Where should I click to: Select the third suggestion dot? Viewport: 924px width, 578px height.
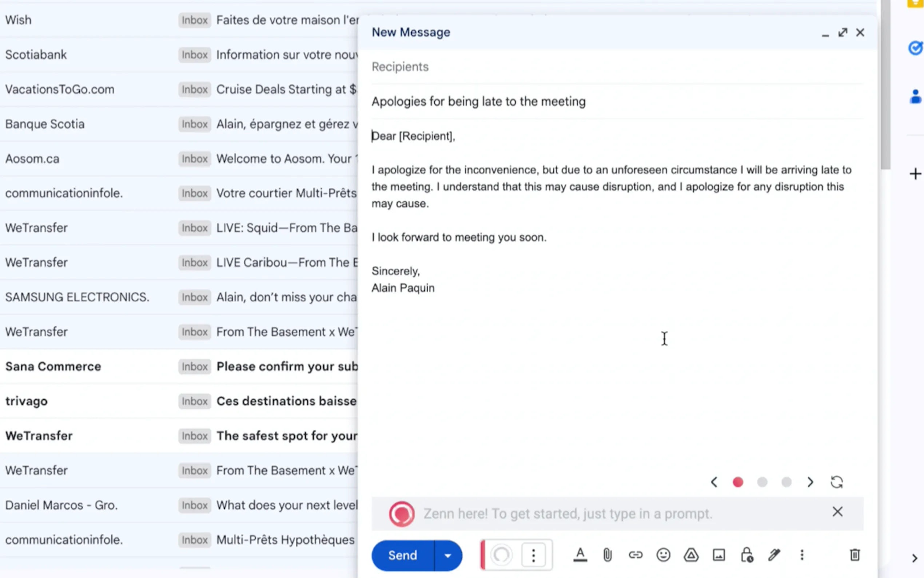[786, 482]
